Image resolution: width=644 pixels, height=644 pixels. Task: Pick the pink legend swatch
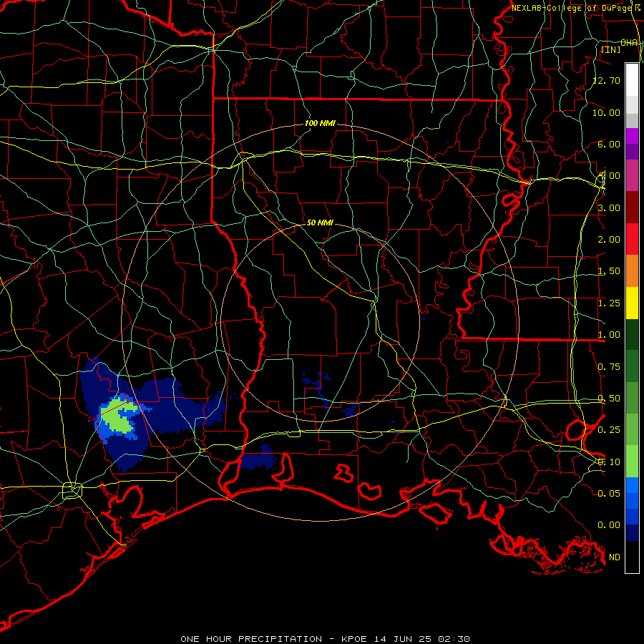632,175
